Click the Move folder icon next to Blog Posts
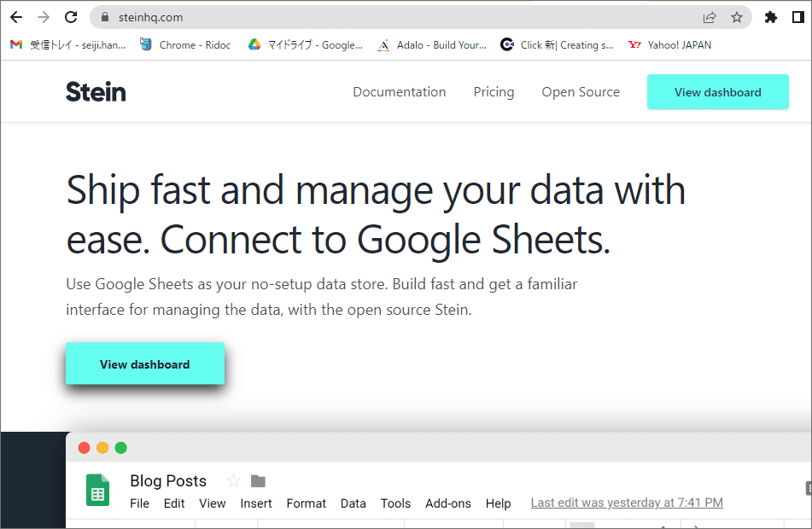 (257, 480)
